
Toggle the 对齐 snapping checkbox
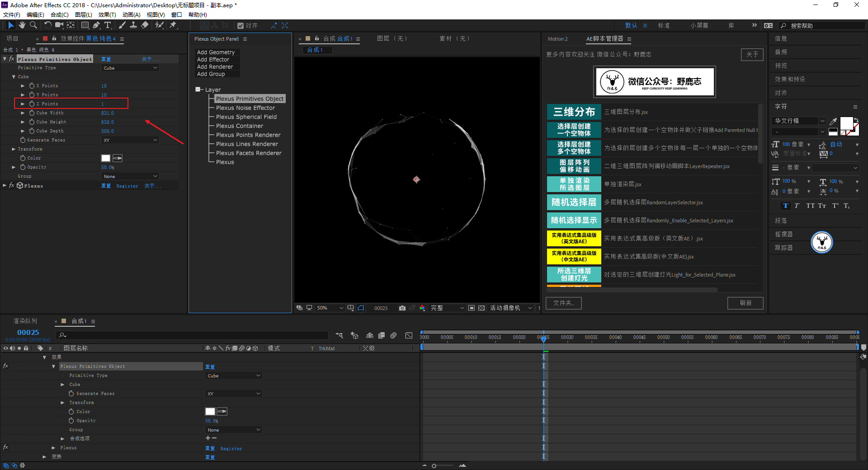241,26
